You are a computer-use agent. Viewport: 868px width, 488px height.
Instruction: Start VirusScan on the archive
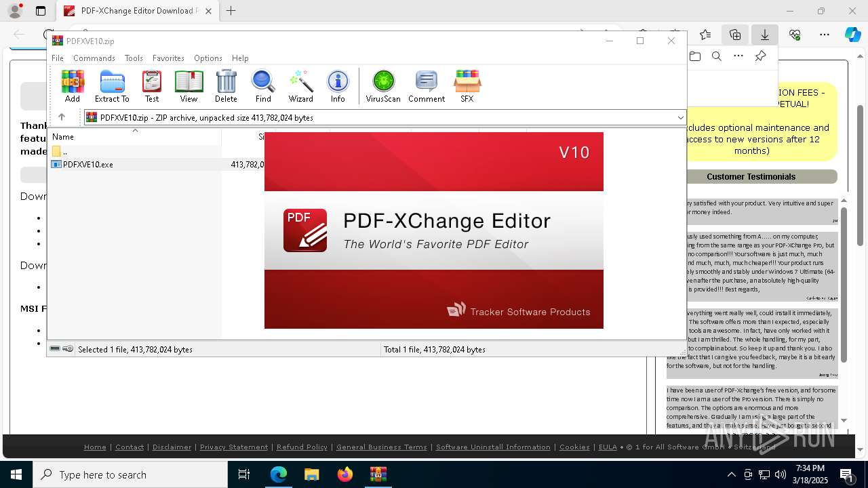coord(383,86)
